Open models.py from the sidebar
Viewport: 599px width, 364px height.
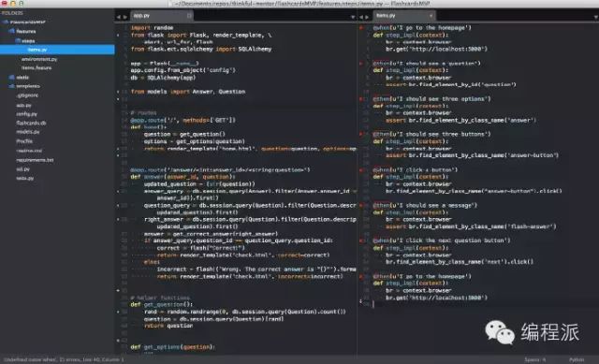click(x=28, y=132)
